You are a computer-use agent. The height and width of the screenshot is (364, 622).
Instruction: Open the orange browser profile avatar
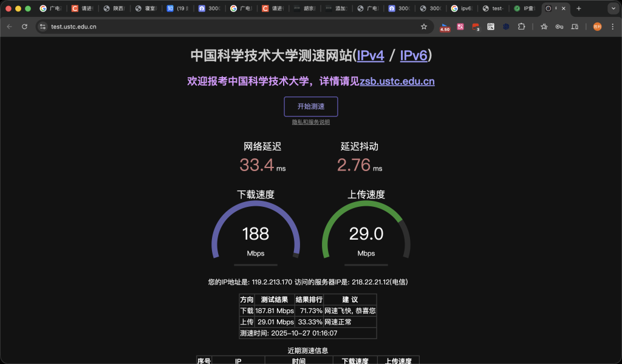[x=597, y=27]
